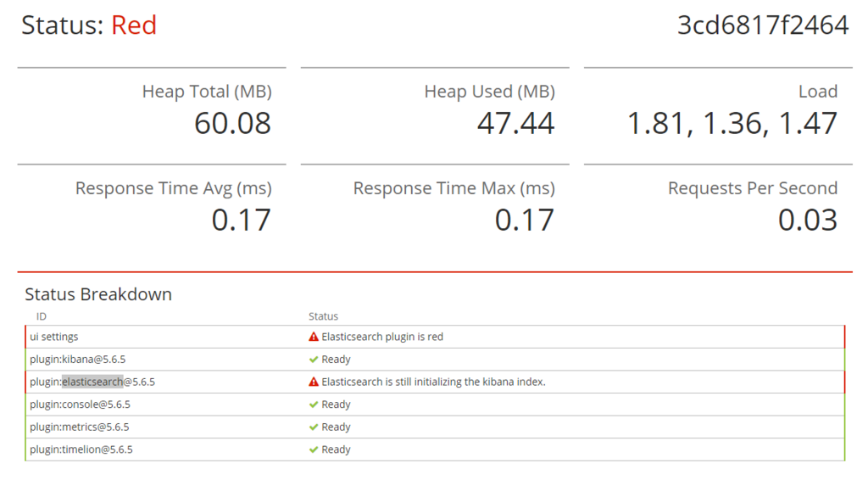Click the 'Load' metric label

pyautogui.click(x=818, y=92)
